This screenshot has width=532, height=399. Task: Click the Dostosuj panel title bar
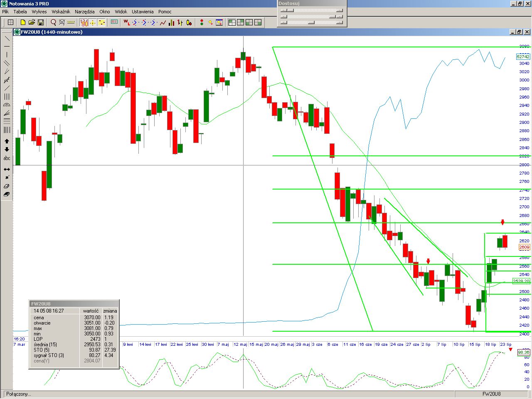coord(312,3)
